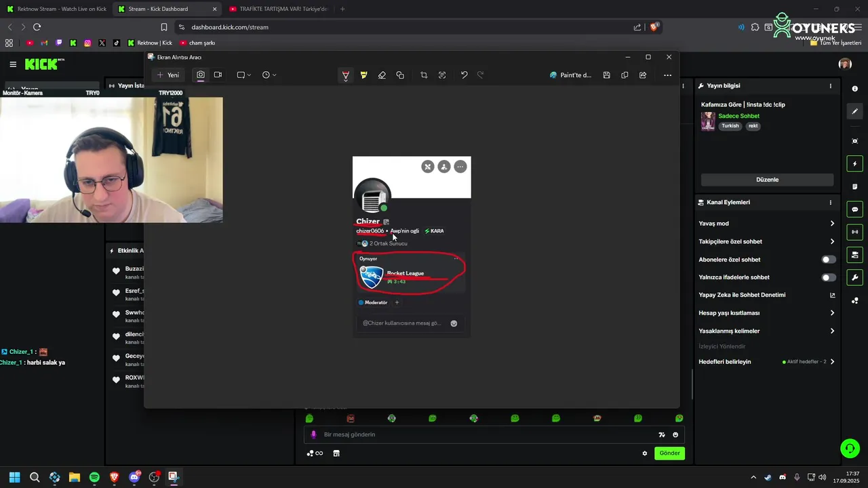Send the chat message with Gönder
Image resolution: width=868 pixels, height=488 pixels.
point(669,453)
